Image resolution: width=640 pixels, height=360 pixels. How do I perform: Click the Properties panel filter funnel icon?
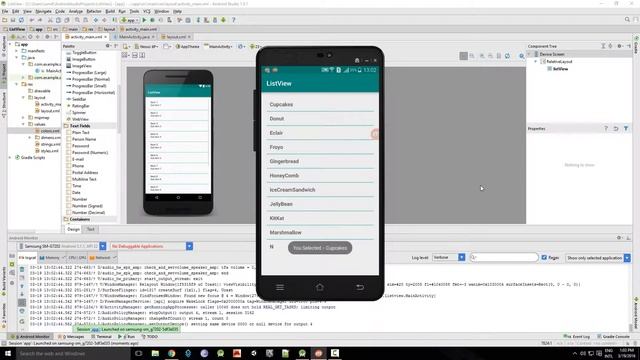point(626,129)
